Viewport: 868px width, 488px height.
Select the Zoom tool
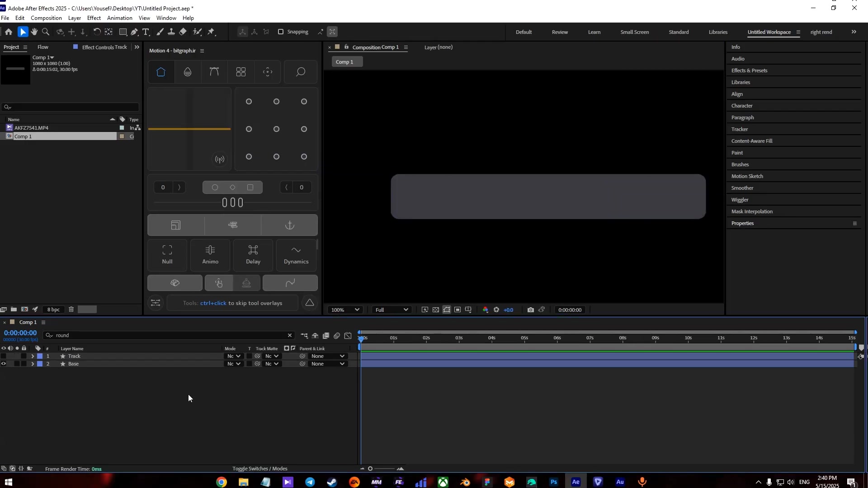click(x=46, y=32)
